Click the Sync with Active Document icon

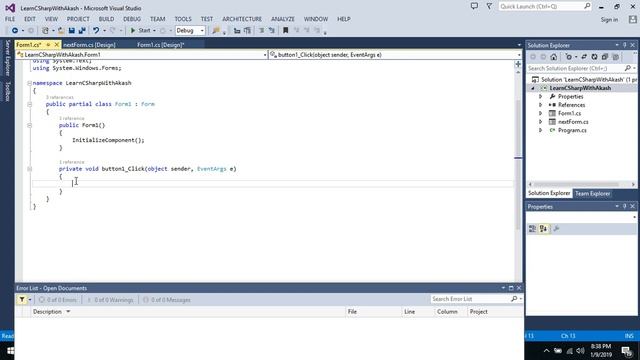584,57
